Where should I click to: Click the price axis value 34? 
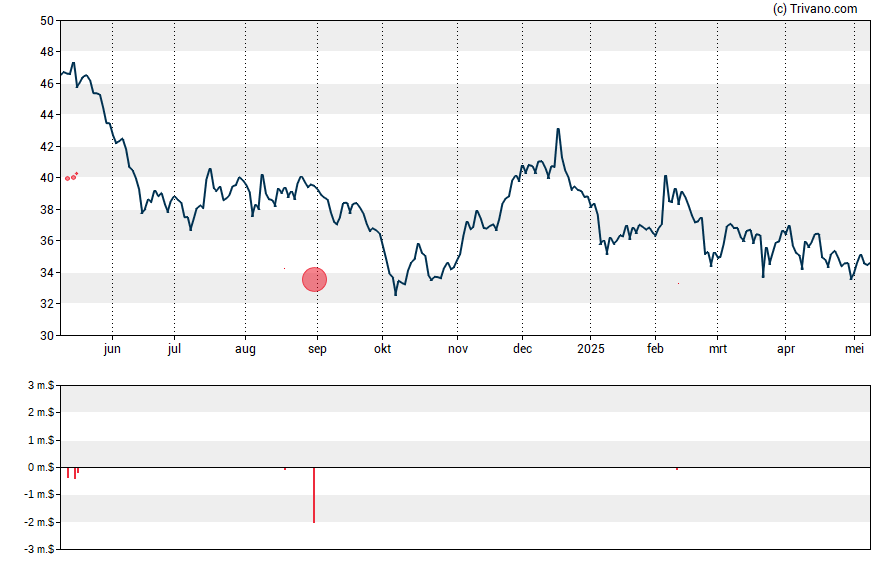pyautogui.click(x=46, y=272)
